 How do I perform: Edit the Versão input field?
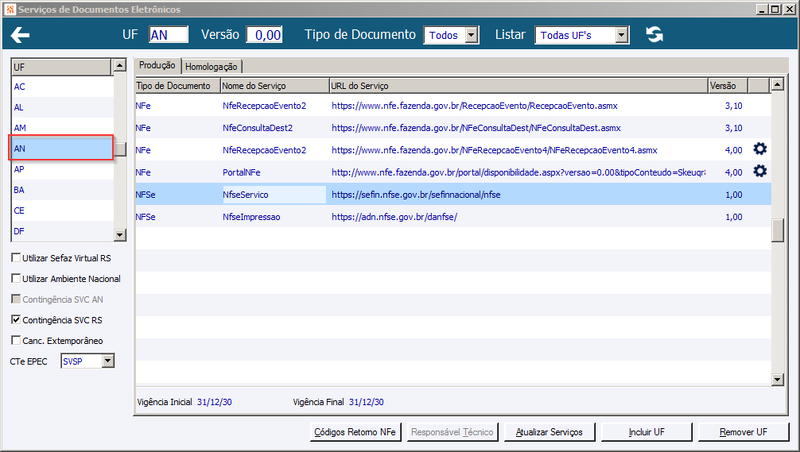pyautogui.click(x=264, y=35)
